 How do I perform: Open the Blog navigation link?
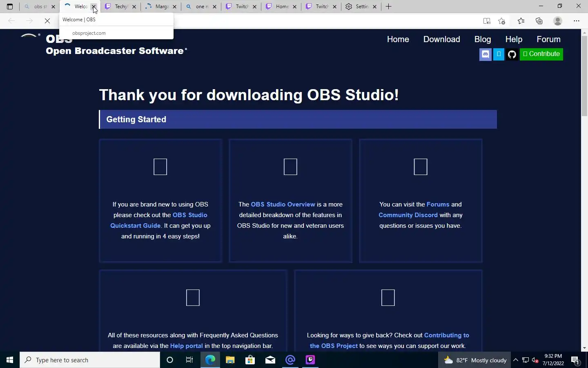click(x=483, y=39)
